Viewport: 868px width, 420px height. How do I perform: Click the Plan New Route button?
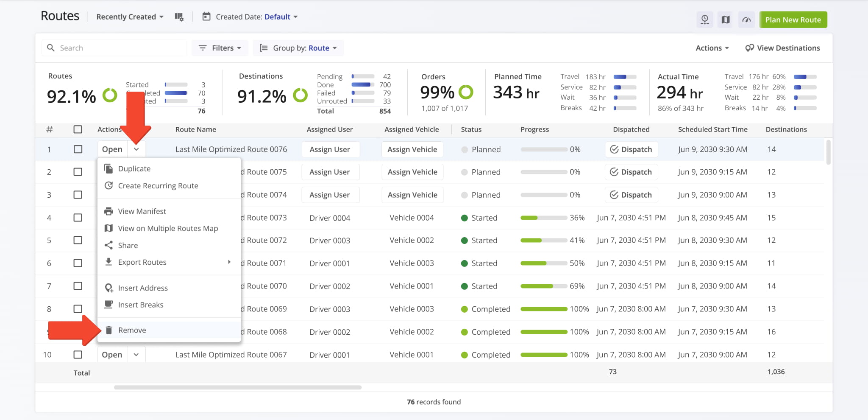[x=793, y=20]
